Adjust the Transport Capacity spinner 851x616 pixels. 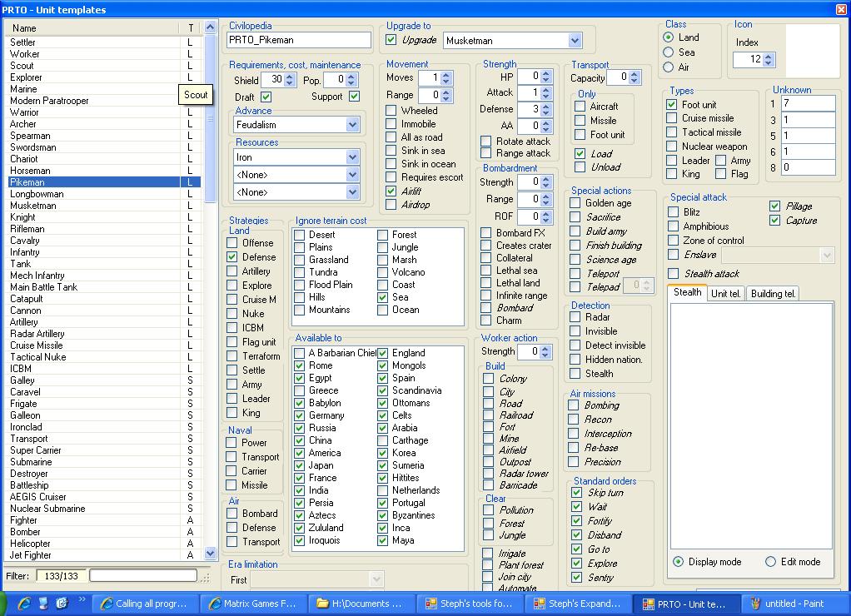pos(635,77)
